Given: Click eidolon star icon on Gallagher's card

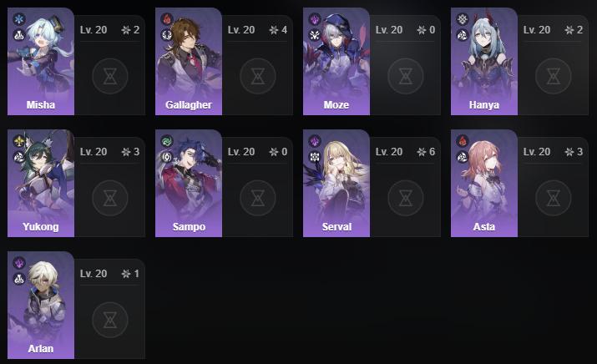Looking at the screenshot, I should 273,30.
